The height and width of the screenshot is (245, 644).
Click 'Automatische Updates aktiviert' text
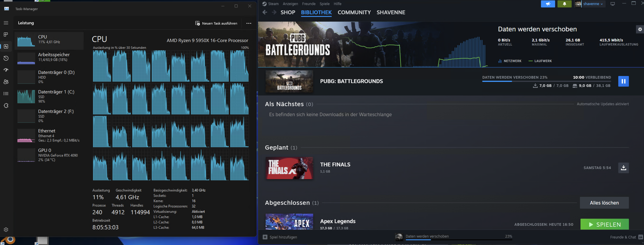(x=603, y=104)
